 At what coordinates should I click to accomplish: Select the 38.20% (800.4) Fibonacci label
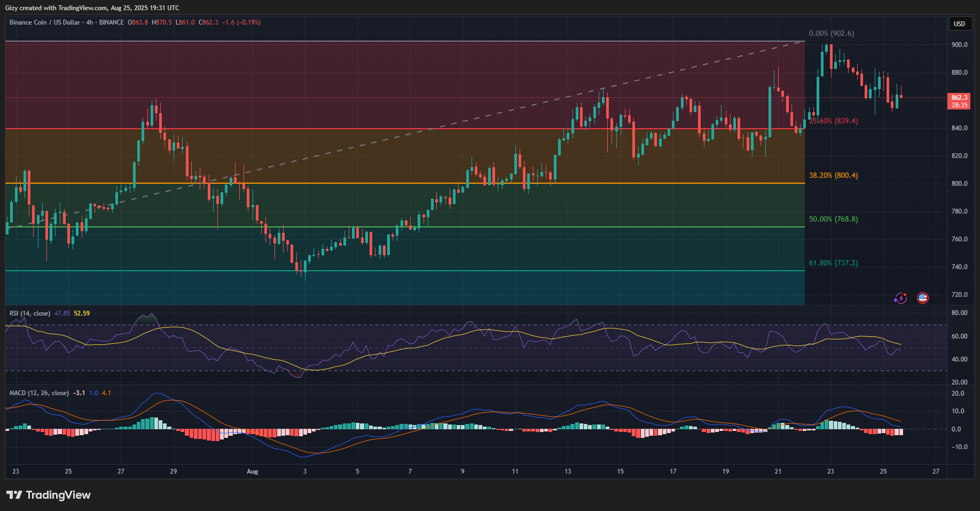pos(833,175)
